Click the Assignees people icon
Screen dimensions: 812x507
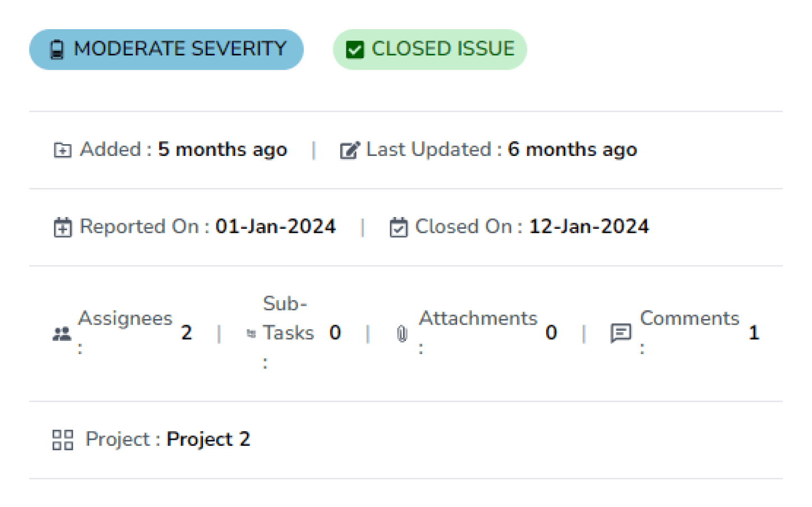62,334
